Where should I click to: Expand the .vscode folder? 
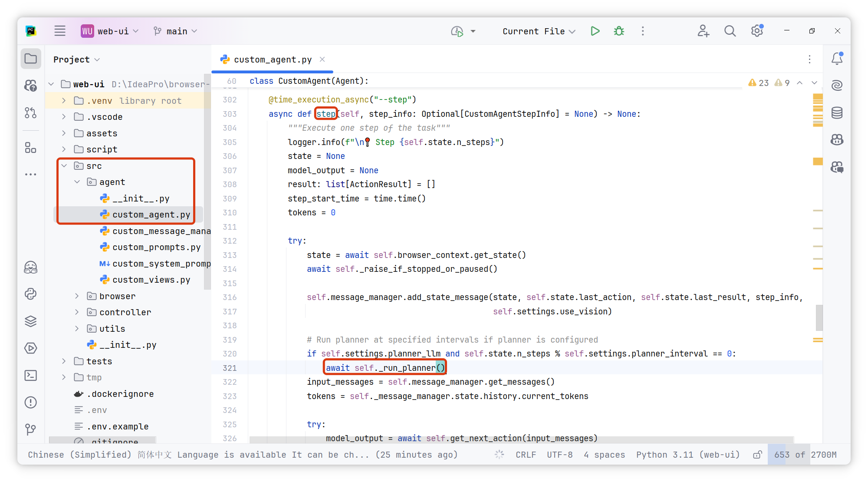(x=64, y=117)
